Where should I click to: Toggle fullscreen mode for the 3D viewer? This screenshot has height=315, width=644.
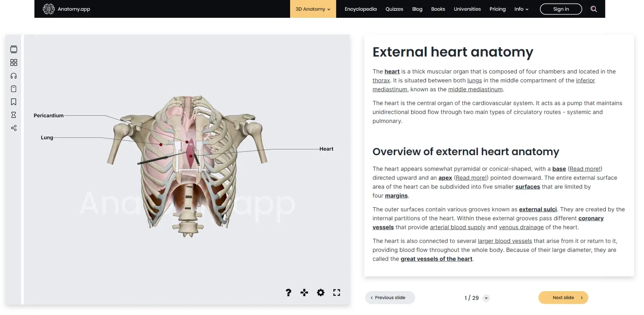click(x=336, y=292)
